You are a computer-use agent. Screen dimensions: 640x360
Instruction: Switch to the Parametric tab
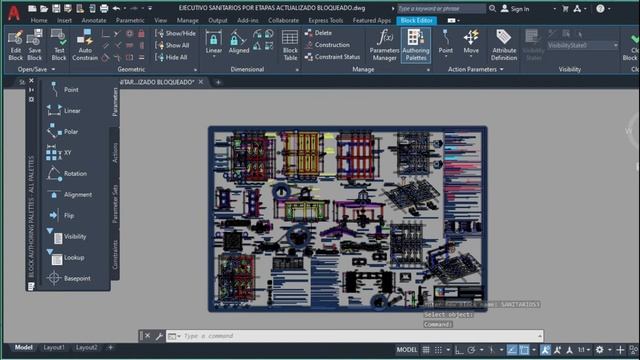pos(130,20)
